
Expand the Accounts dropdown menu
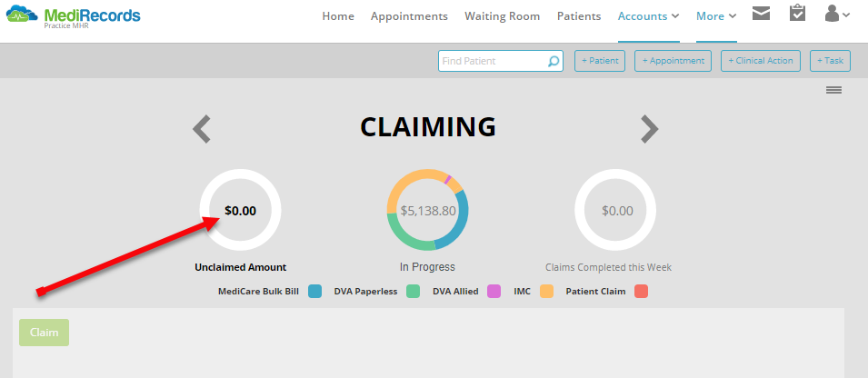[648, 16]
